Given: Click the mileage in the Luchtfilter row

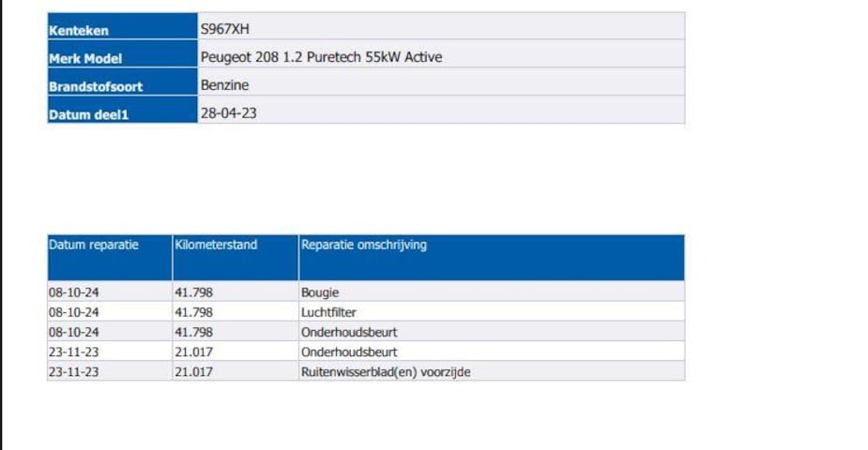Looking at the screenshot, I should tap(194, 312).
